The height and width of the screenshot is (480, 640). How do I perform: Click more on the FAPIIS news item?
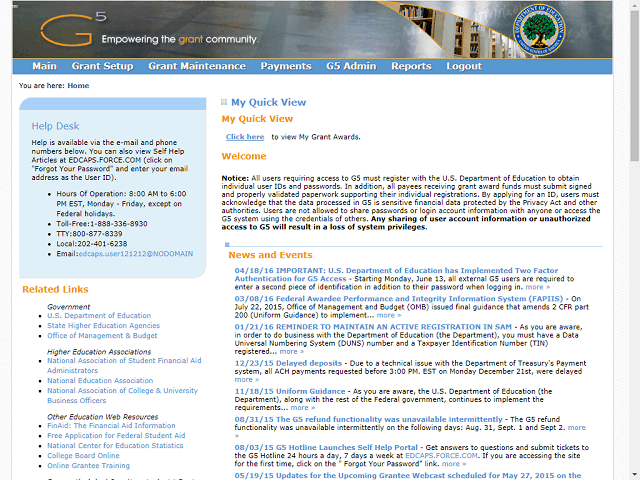point(389,315)
